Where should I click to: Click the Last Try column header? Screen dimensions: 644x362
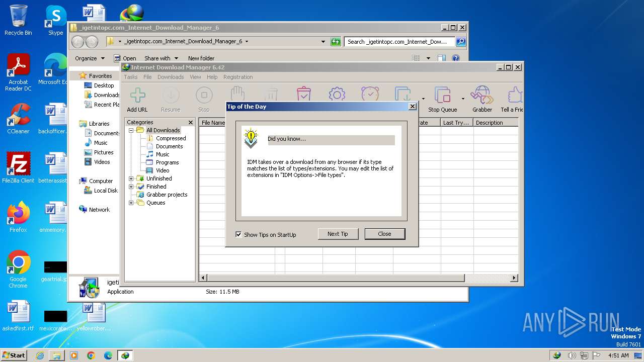click(457, 123)
